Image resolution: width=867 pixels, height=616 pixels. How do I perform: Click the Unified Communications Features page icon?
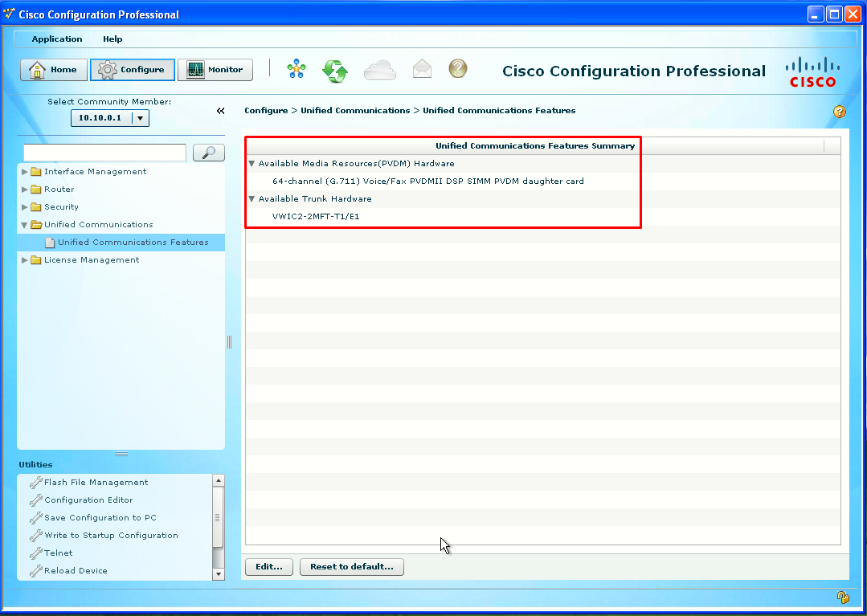click(50, 243)
